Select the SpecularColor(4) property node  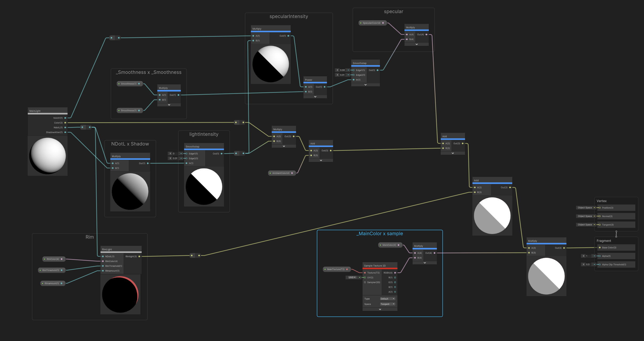(372, 23)
